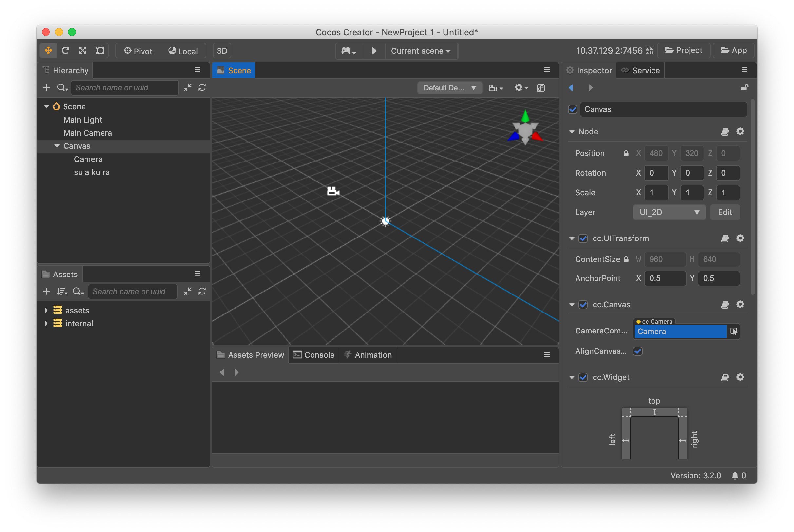Switch the scene view to 3D mode

222,51
